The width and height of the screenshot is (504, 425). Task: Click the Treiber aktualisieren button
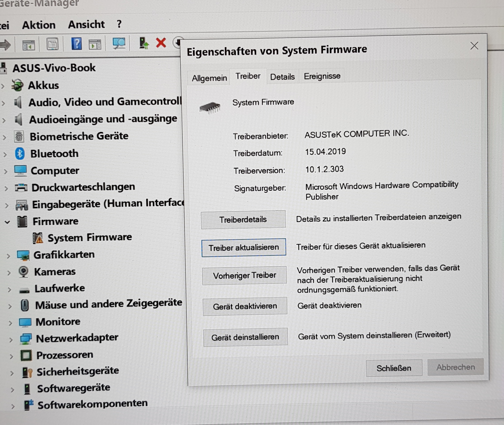(244, 247)
